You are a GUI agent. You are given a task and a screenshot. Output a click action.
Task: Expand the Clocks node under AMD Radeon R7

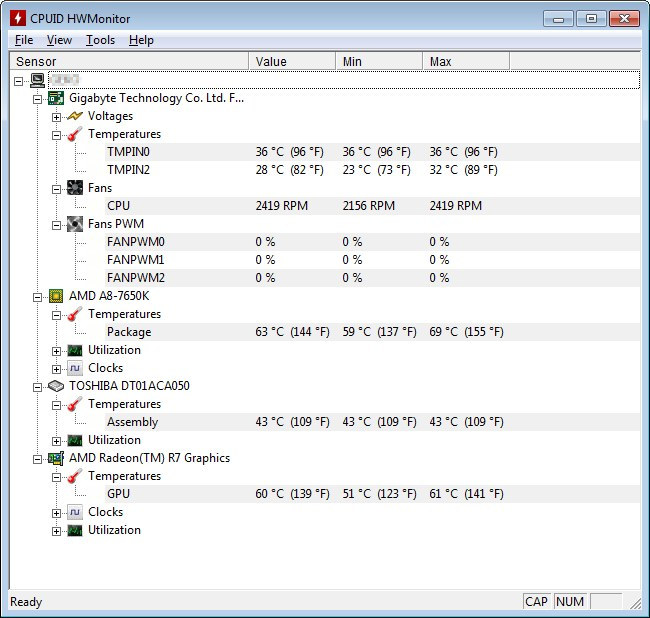coord(56,513)
